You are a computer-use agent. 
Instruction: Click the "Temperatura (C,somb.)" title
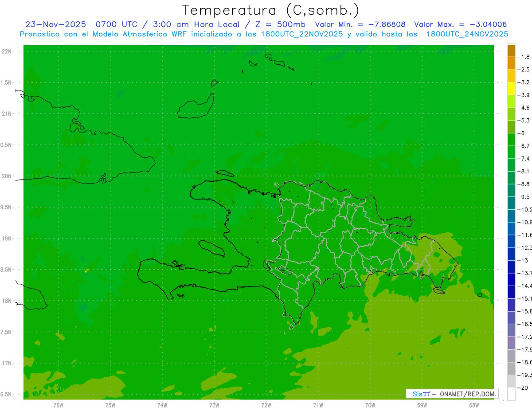click(x=270, y=10)
